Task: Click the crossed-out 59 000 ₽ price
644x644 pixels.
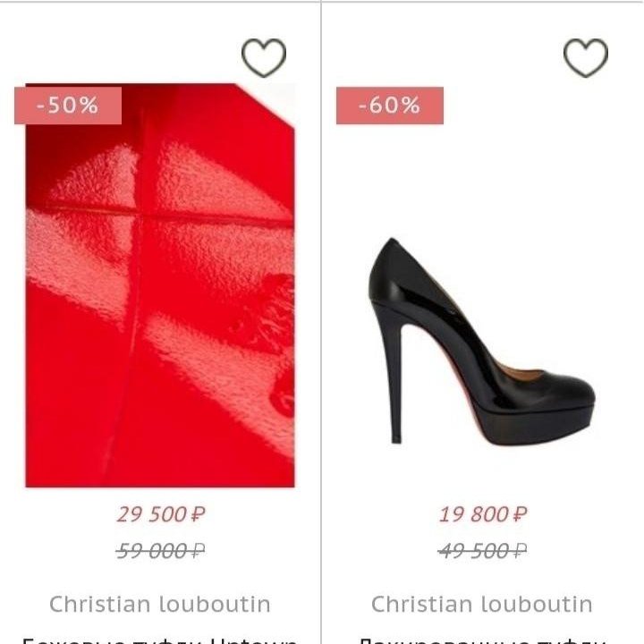Action: pos(161,551)
